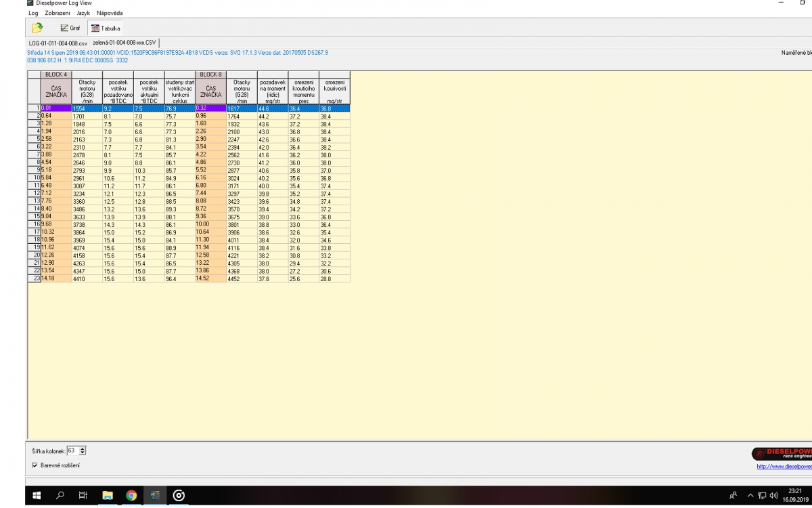This screenshot has height=508, width=812.
Task: Open the Windows Start menu
Action: point(37,496)
